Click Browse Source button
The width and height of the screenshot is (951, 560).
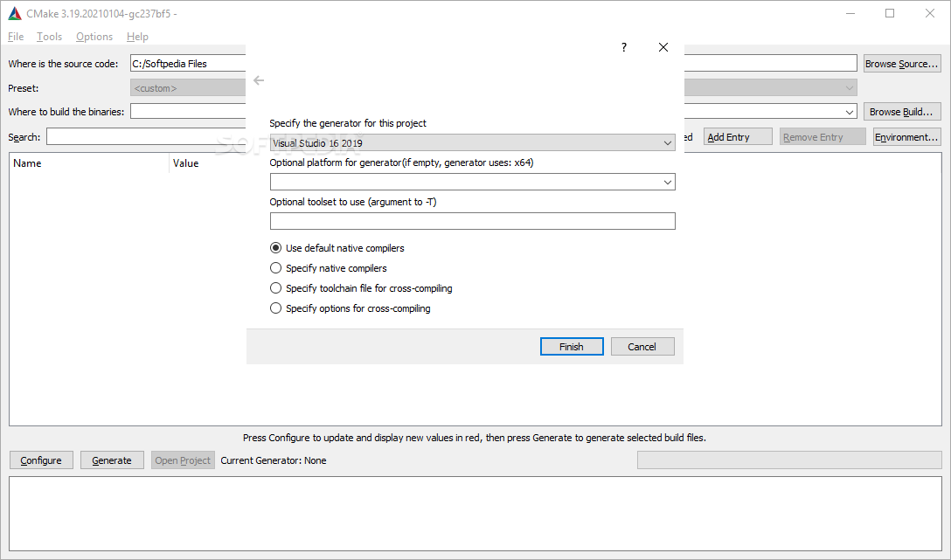(x=902, y=64)
